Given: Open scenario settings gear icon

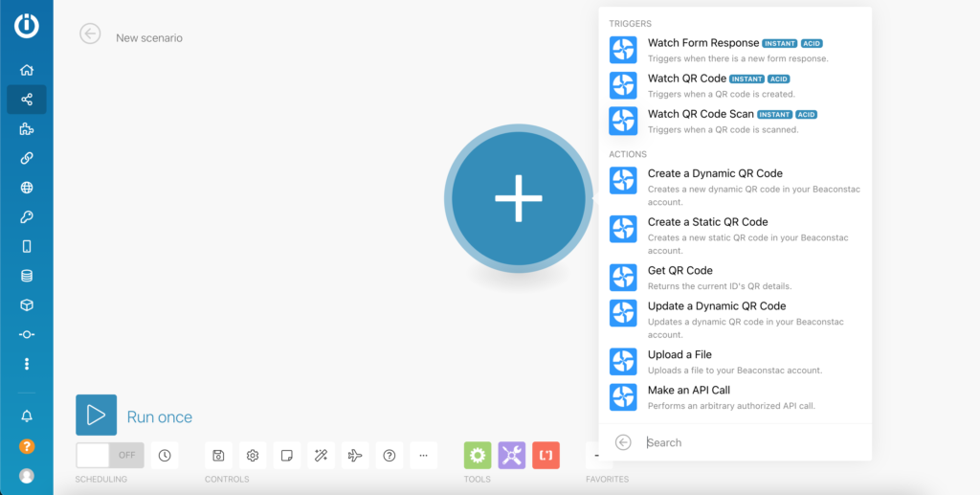Looking at the screenshot, I should coord(253,456).
